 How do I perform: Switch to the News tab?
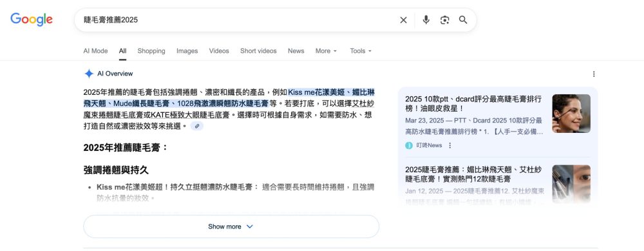(296, 51)
